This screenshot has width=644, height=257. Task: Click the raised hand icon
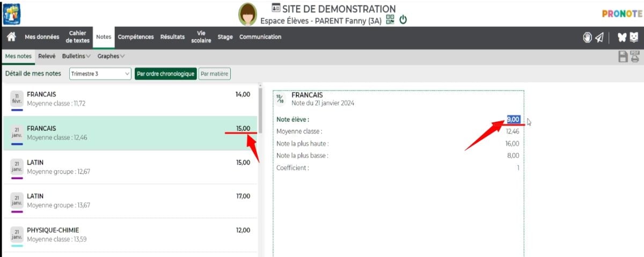point(587,37)
